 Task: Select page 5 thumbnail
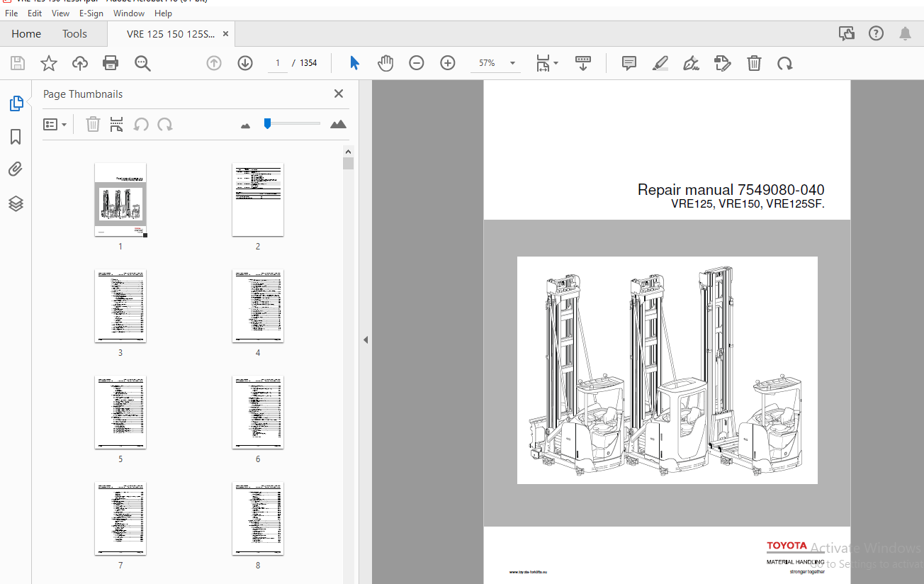[120, 412]
